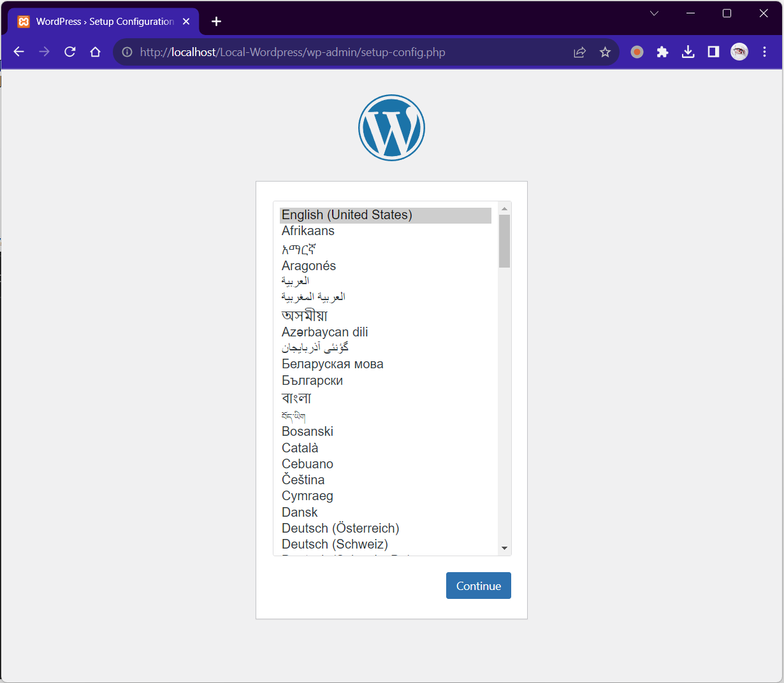Select English (United States) language
This screenshot has height=683, width=784.
(386, 215)
